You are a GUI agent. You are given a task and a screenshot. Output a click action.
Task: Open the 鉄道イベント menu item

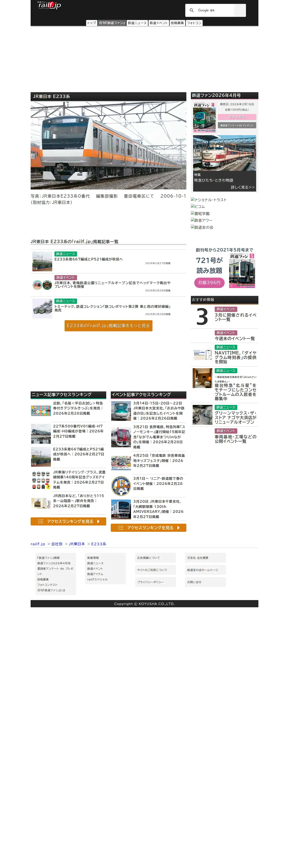(158, 23)
